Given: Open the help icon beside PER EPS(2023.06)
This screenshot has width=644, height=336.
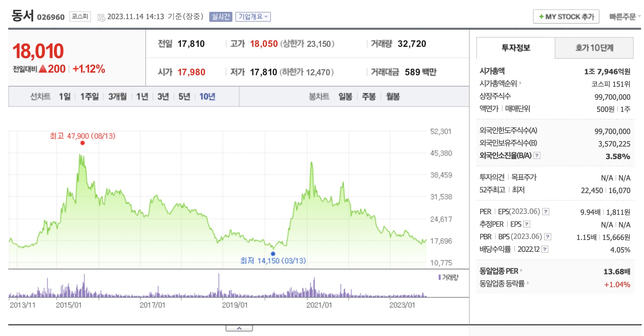Looking at the screenshot, I should click(546, 212).
